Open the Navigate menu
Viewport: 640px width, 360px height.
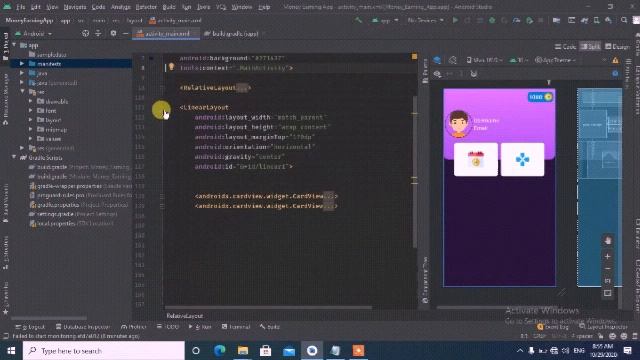75,7
